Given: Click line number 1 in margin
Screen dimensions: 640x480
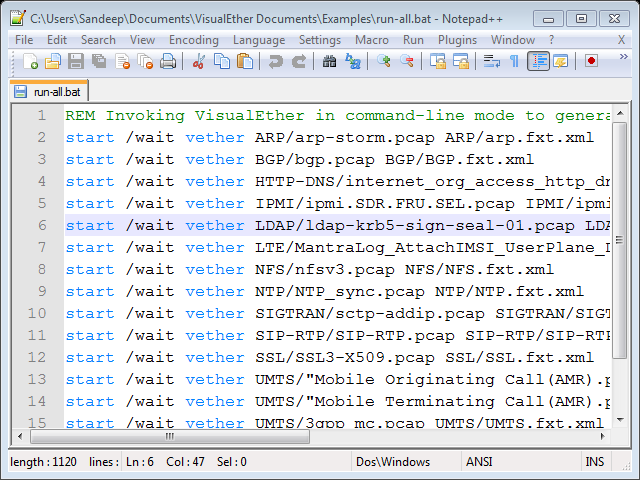Looking at the screenshot, I should [x=42, y=116].
